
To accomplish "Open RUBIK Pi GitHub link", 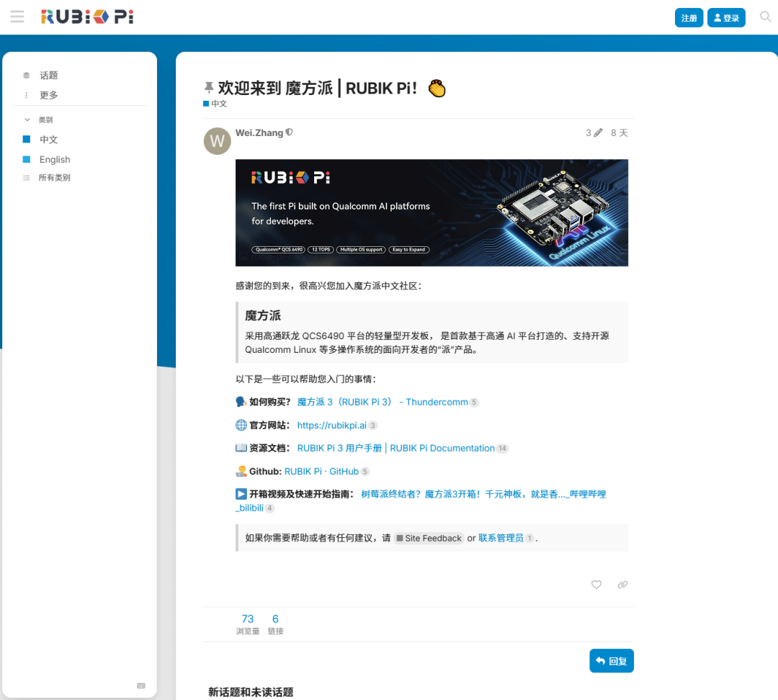I will (321, 471).
